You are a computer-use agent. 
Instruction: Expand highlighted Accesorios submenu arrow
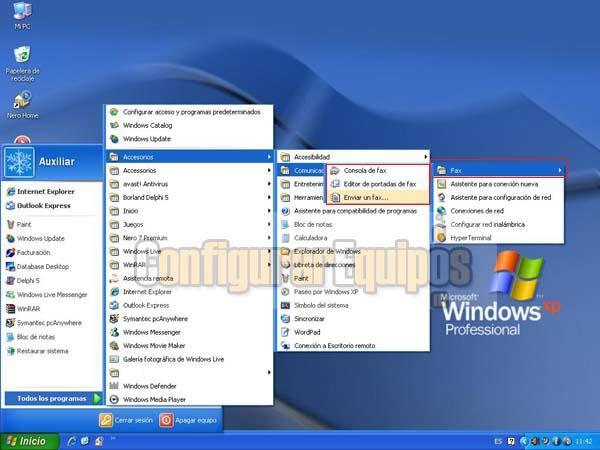(269, 157)
